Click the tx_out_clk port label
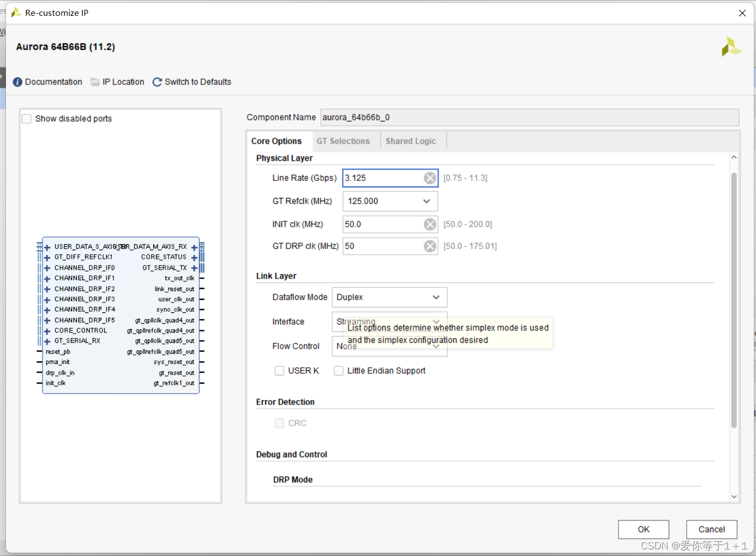Screen dimensions: 756x556 (x=179, y=279)
